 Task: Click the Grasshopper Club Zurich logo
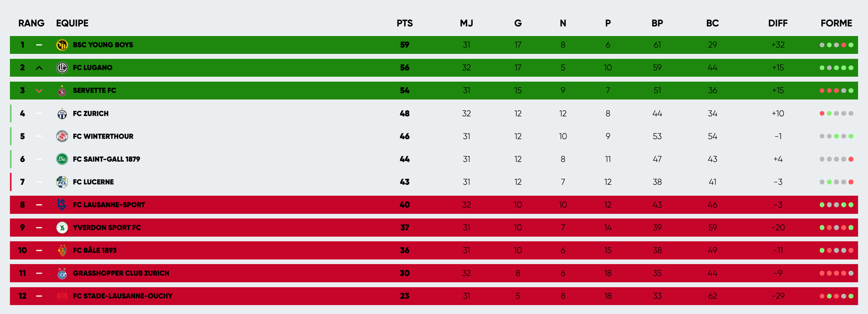point(62,274)
